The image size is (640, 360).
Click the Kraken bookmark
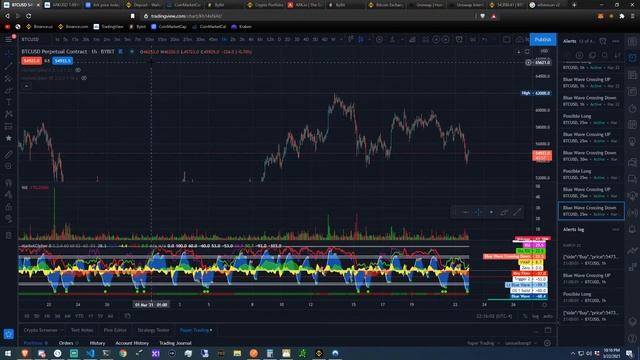242,27
